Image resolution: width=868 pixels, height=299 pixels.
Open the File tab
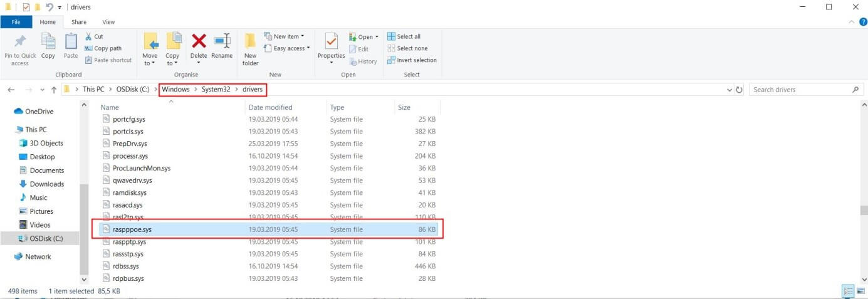coord(16,22)
